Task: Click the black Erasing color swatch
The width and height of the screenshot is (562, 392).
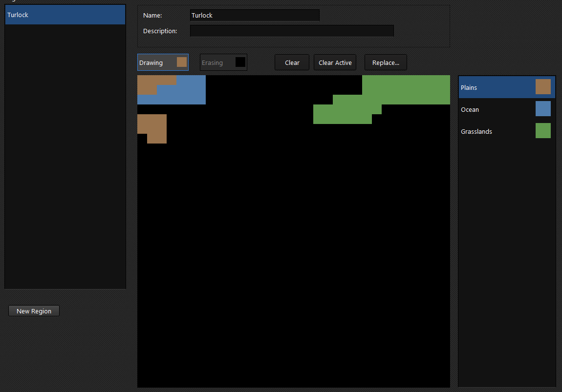Action: pyautogui.click(x=239, y=62)
